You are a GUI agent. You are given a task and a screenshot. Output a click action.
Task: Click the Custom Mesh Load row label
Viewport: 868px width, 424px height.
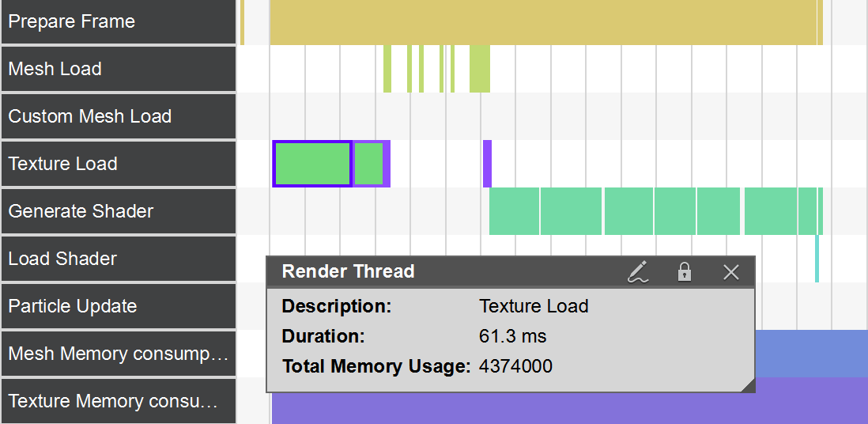tap(119, 116)
